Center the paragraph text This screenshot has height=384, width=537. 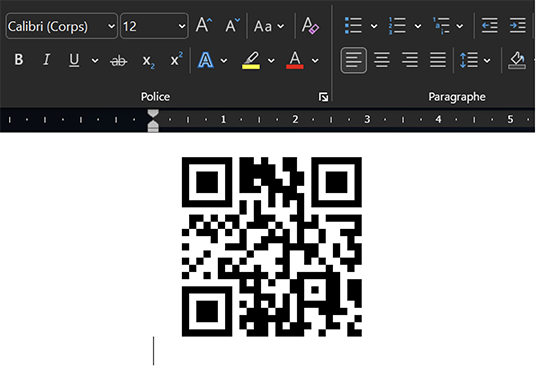pos(382,60)
